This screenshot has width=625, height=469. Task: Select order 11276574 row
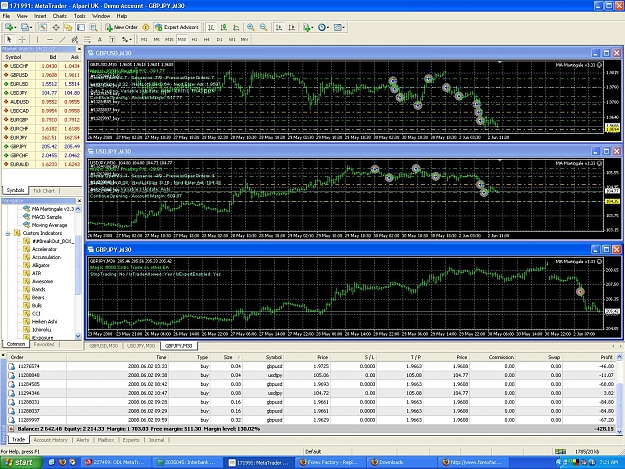pyautogui.click(x=311, y=366)
